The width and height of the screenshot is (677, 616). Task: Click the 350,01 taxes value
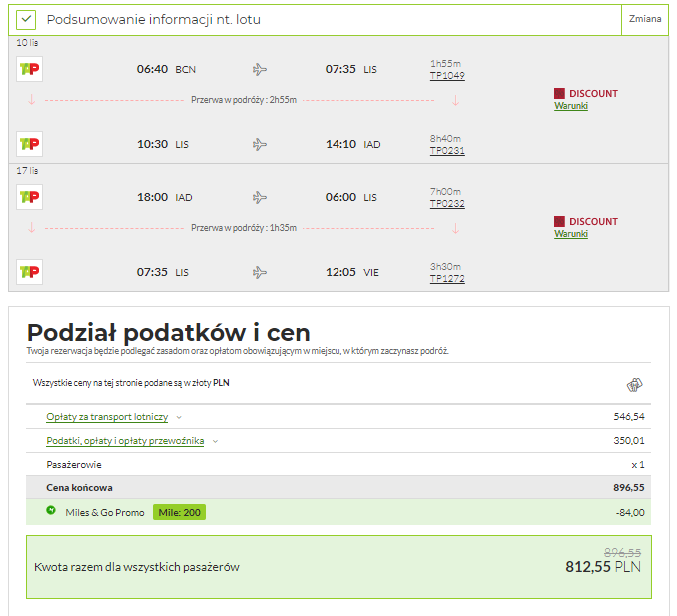coord(629,440)
